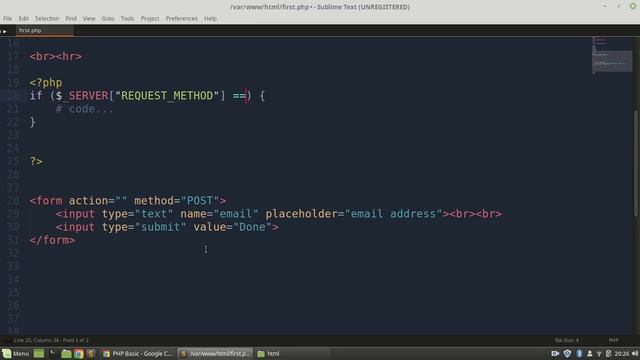Click line number 20 in gutter
Image resolution: width=640 pixels, height=360 pixels.
coord(13,96)
